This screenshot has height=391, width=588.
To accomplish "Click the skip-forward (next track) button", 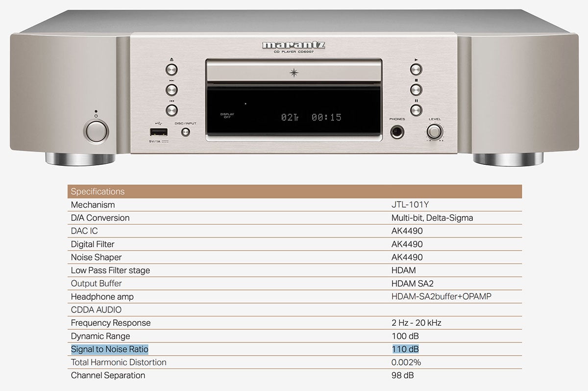I will coord(171,89).
